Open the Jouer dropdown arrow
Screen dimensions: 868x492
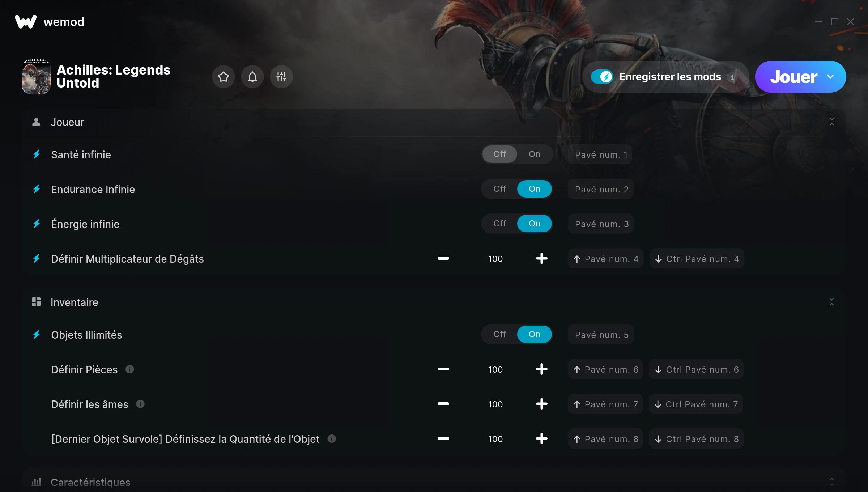click(830, 77)
